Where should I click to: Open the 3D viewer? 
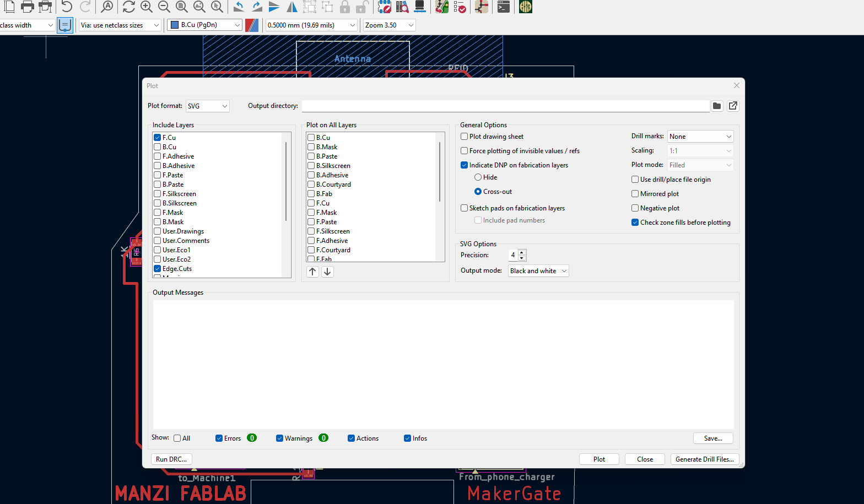tap(419, 7)
